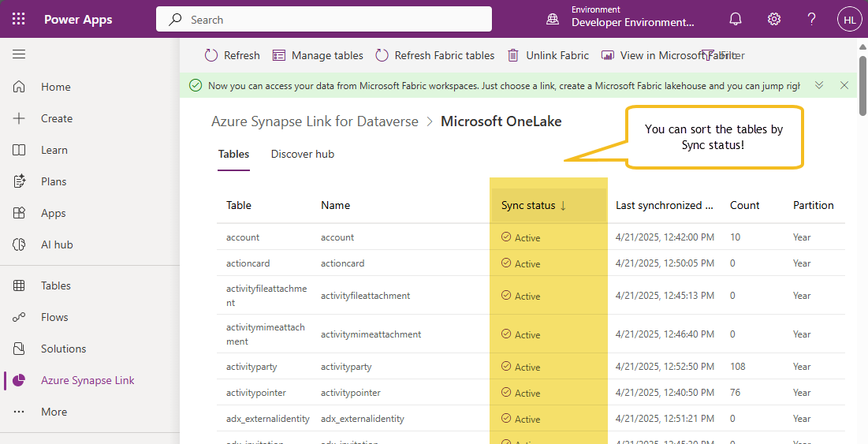Click the Power Apps title link
This screenshot has width=868, height=444.
coord(78,20)
